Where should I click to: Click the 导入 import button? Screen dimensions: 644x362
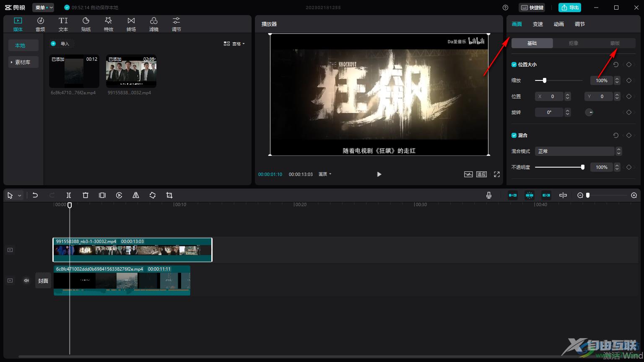pyautogui.click(x=61, y=44)
